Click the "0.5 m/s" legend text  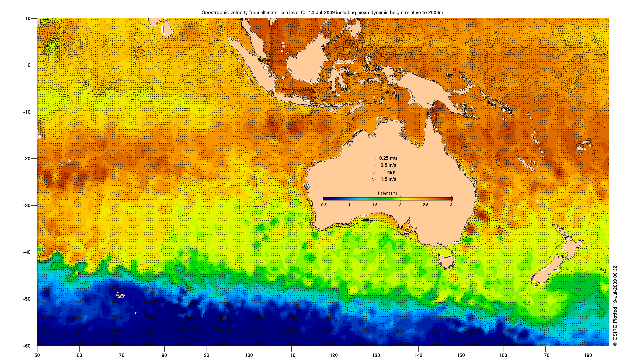tap(388, 165)
